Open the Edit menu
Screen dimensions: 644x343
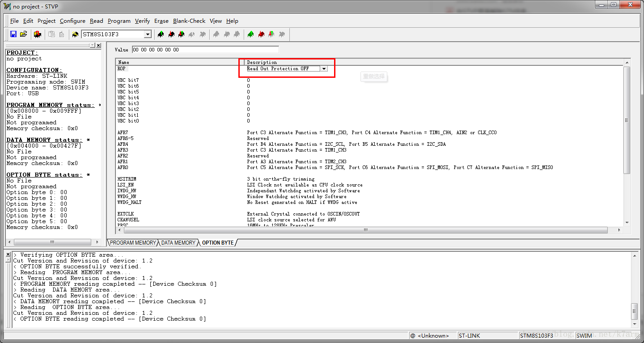point(28,21)
